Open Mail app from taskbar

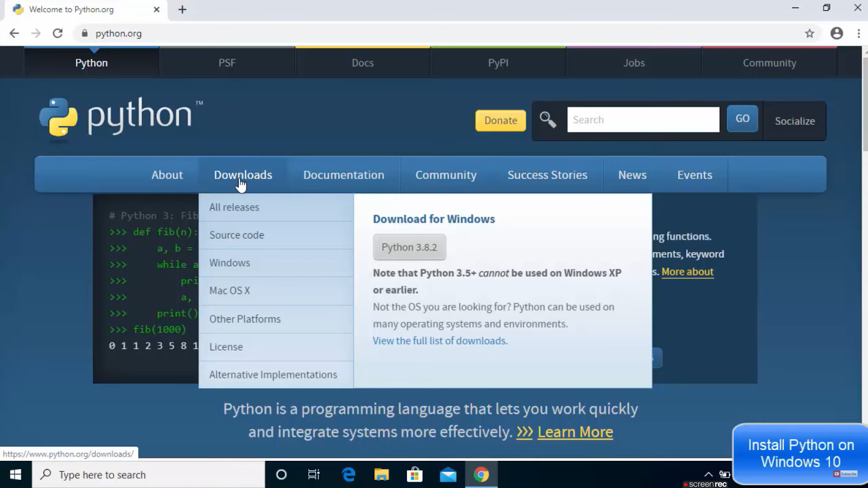coord(448,474)
